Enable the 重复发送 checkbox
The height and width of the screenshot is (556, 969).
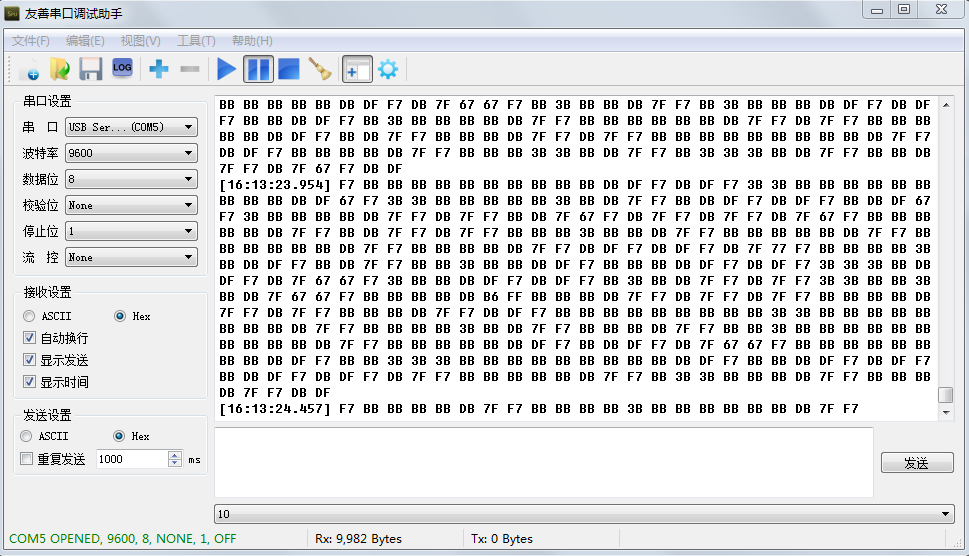[27, 459]
